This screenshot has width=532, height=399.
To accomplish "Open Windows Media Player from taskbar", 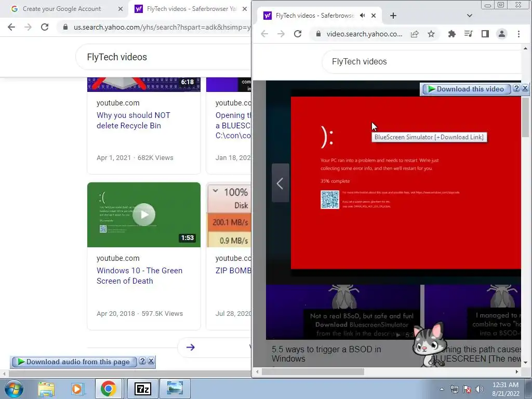I will pyautogui.click(x=77, y=389).
